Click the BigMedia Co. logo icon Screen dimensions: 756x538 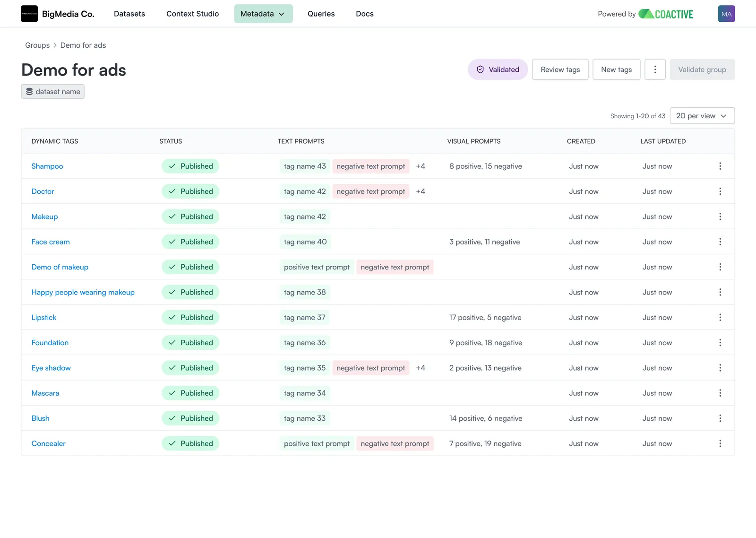pyautogui.click(x=29, y=14)
